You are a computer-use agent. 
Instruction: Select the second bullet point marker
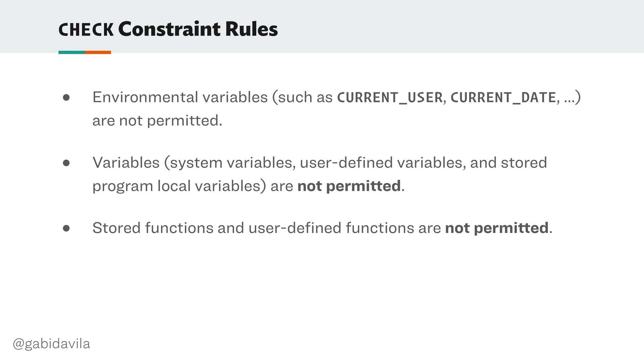[66, 163]
